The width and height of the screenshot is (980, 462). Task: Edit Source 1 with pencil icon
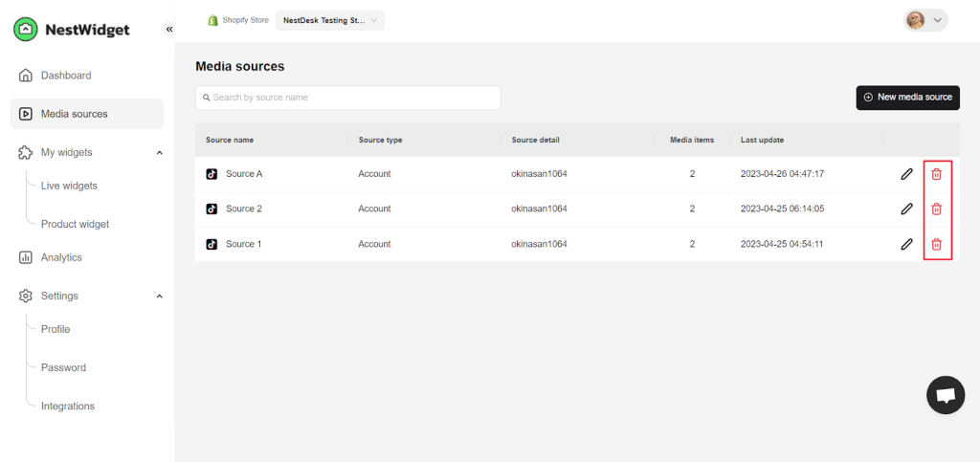click(x=906, y=244)
